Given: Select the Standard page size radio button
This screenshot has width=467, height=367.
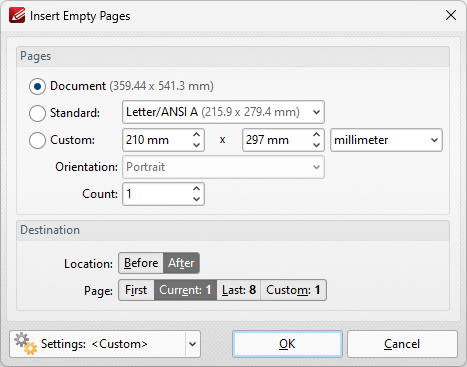Looking at the screenshot, I should pyautogui.click(x=37, y=113).
